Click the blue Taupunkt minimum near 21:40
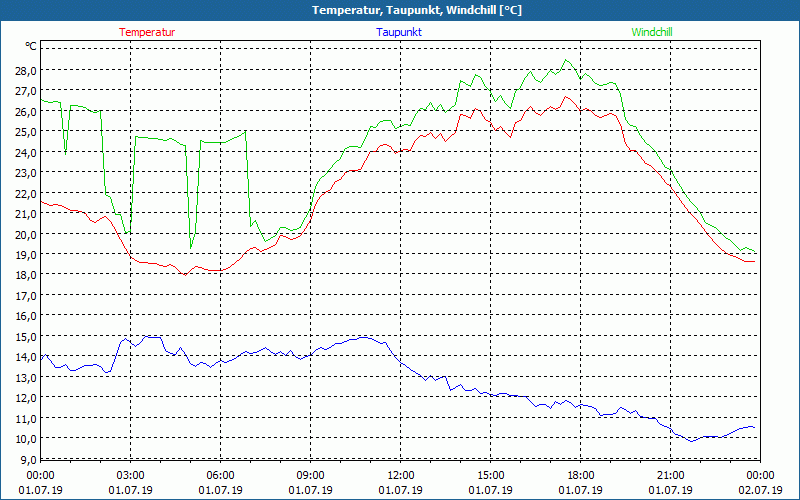Screen dimensions: 800x500 (691, 441)
